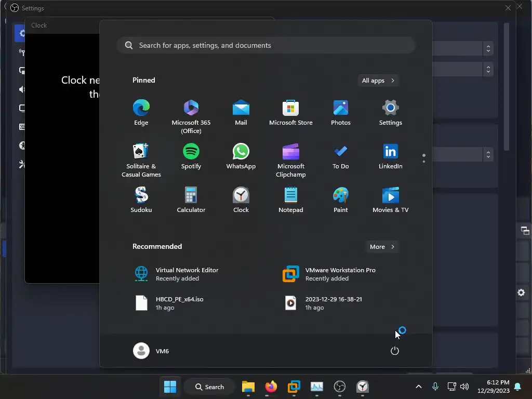Launch WhatsApp
The image size is (532, 399).
click(x=241, y=157)
